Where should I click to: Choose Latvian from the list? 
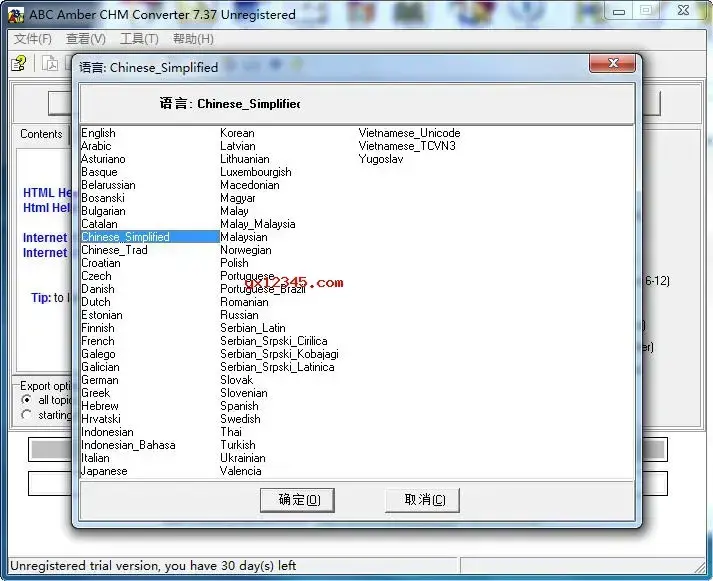pyautogui.click(x=238, y=146)
